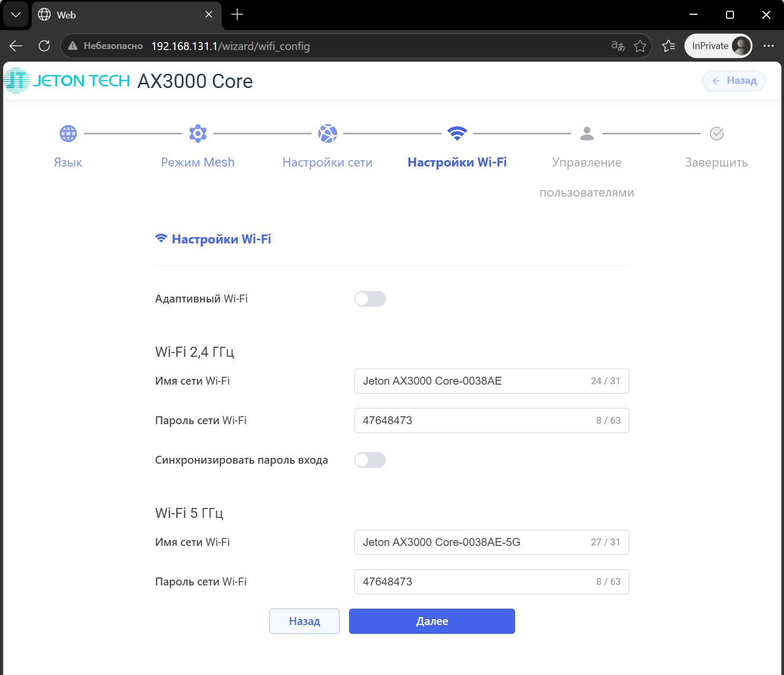
Task: Select Настройки Wi-Fi wizard step label
Action: pyautogui.click(x=457, y=162)
